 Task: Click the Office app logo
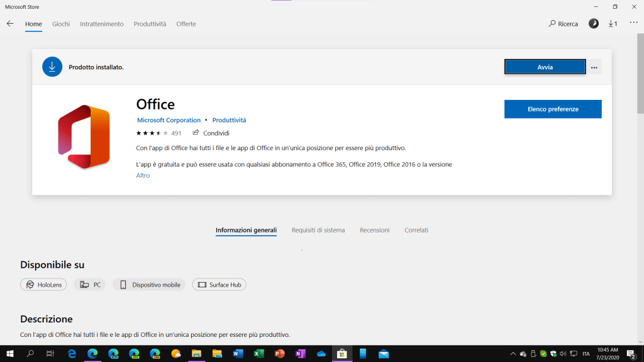coord(84,138)
